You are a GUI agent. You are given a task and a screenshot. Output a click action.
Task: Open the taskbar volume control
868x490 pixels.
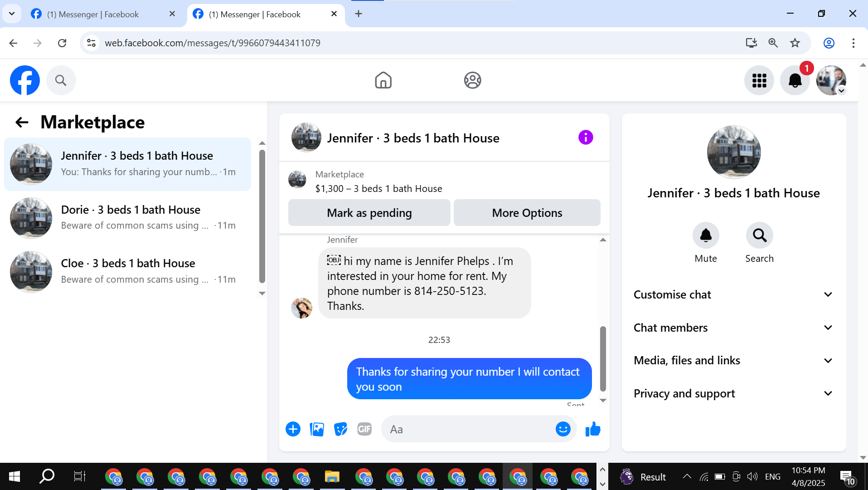752,476
